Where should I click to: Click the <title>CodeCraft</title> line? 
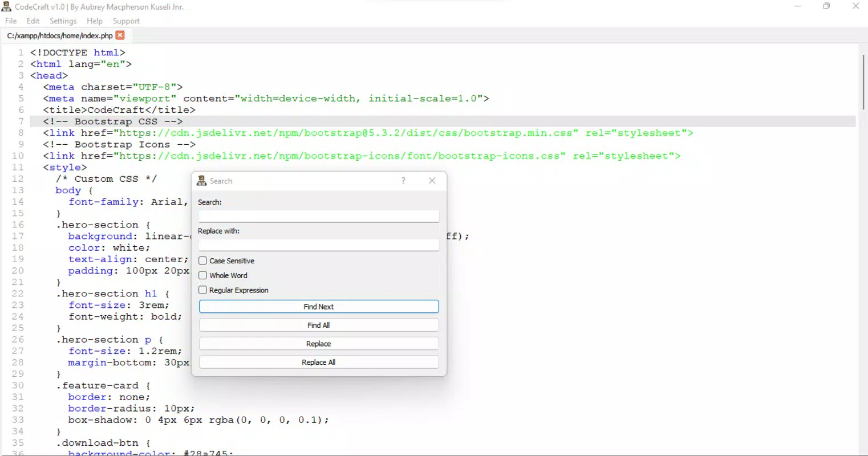[119, 110]
